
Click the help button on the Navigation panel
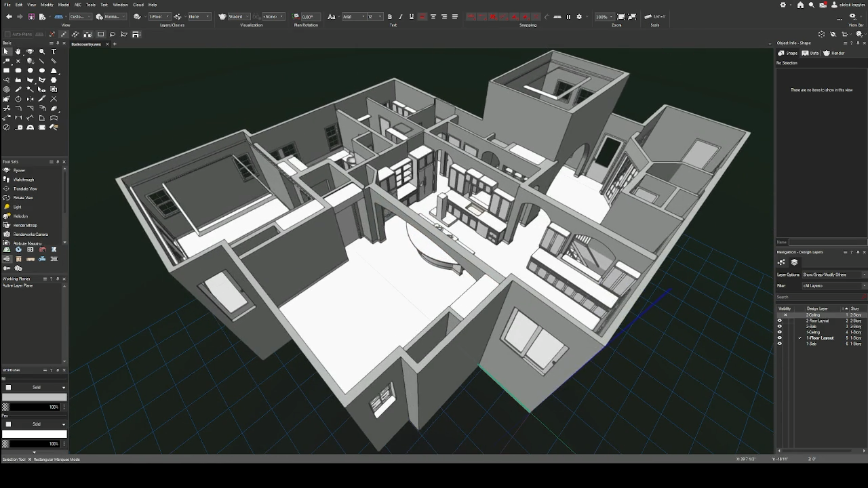[850, 252]
